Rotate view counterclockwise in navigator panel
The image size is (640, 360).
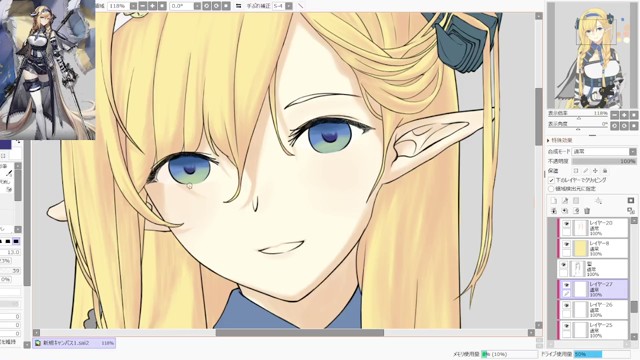click(x=614, y=126)
